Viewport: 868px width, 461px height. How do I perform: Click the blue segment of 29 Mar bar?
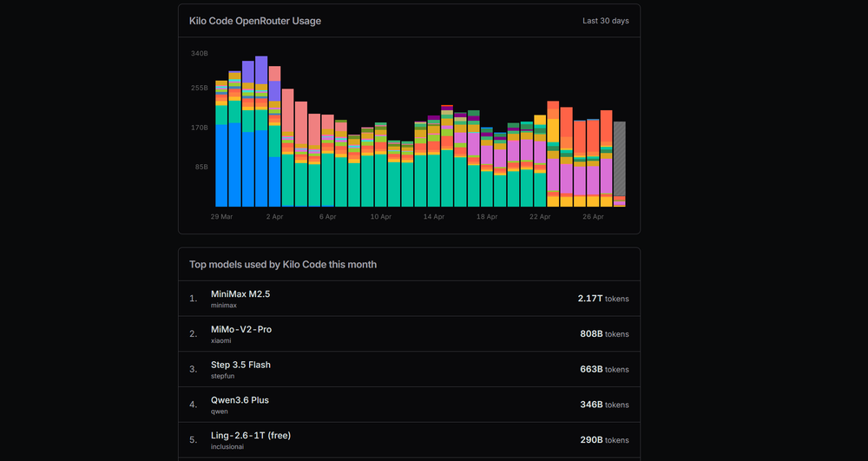(221, 166)
